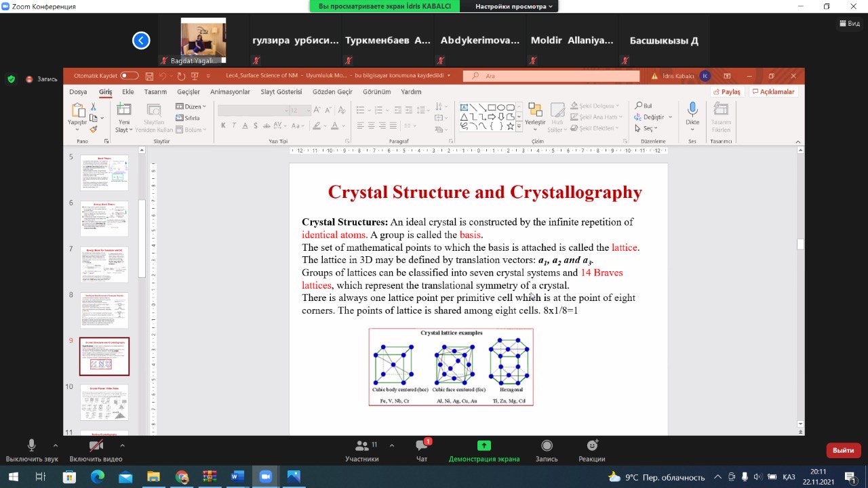This screenshot has width=868, height=488.
Task: Switch to the Tasarım ribbon tab
Action: (x=155, y=91)
